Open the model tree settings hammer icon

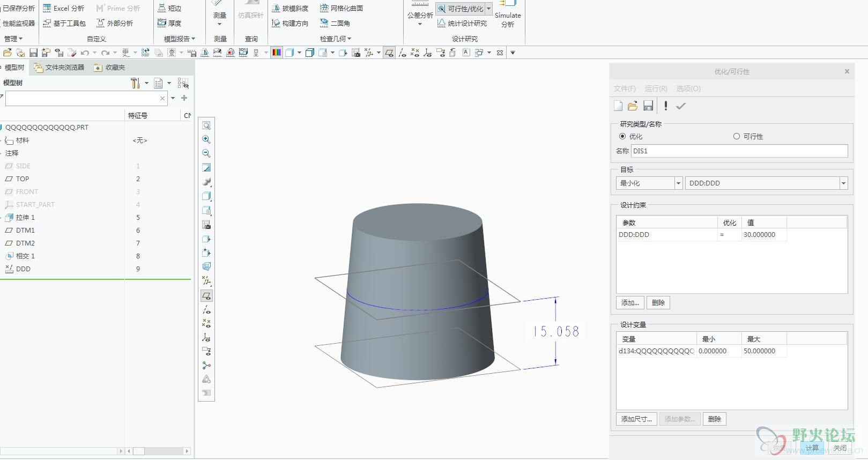coord(135,83)
